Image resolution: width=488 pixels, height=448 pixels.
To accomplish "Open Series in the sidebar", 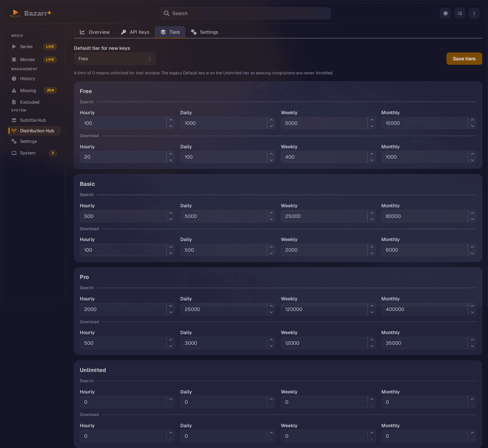I will [x=34, y=47].
